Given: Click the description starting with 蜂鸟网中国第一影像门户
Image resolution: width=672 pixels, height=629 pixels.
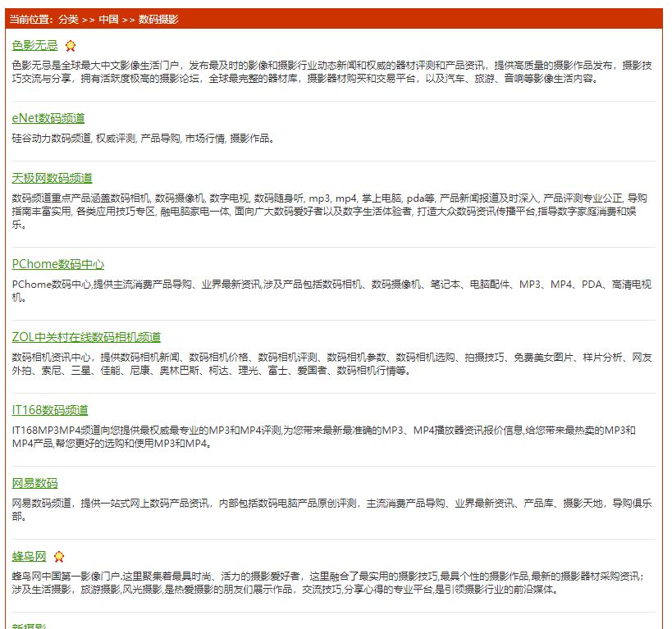Looking at the screenshot, I should [328, 583].
